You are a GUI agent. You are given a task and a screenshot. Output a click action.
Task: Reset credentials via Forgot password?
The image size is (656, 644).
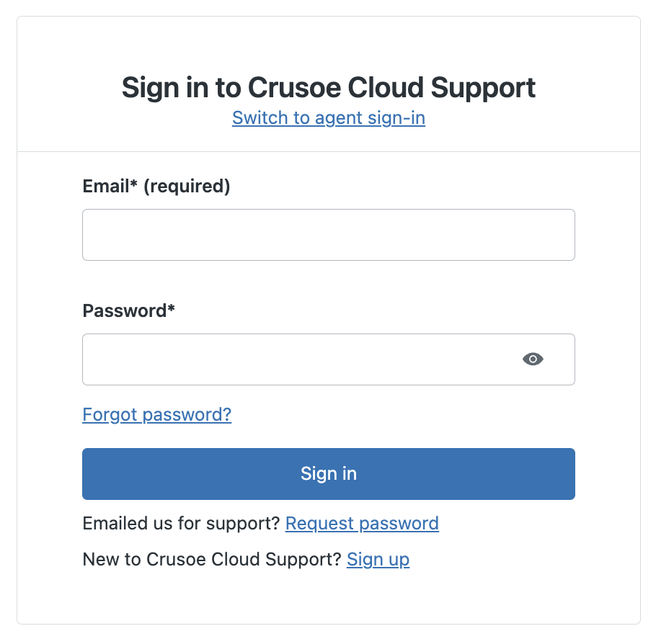tap(157, 415)
